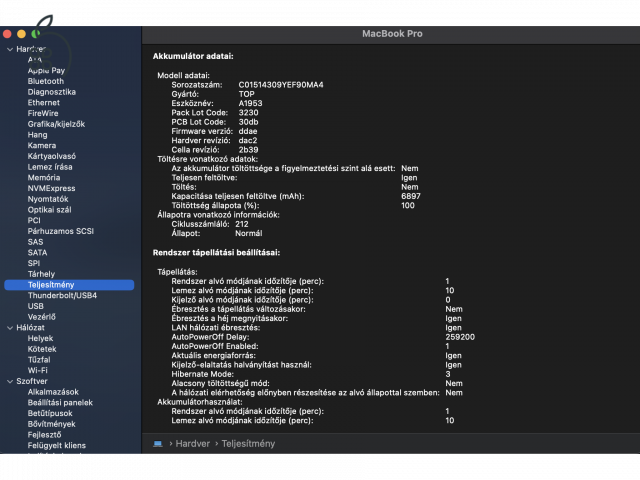The image size is (640, 480).
Task: Open NVMExpress in the sidebar
Action: coord(51,188)
